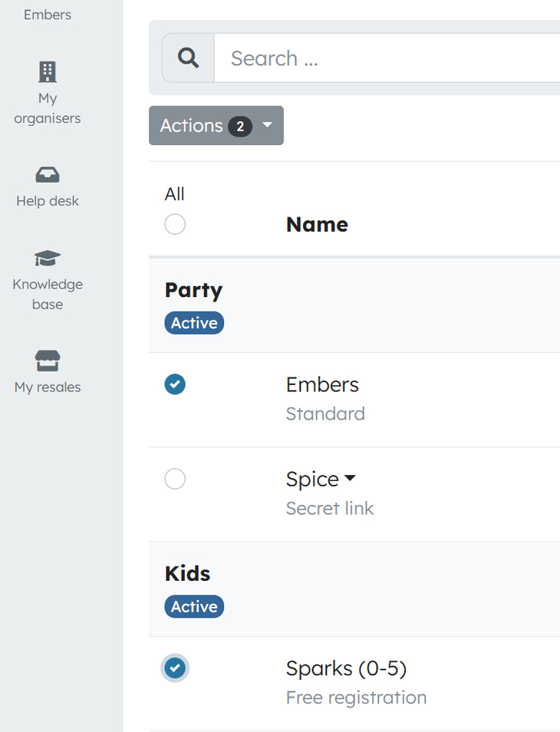
Task: Click the Active badge under Kids
Action: pyautogui.click(x=194, y=606)
